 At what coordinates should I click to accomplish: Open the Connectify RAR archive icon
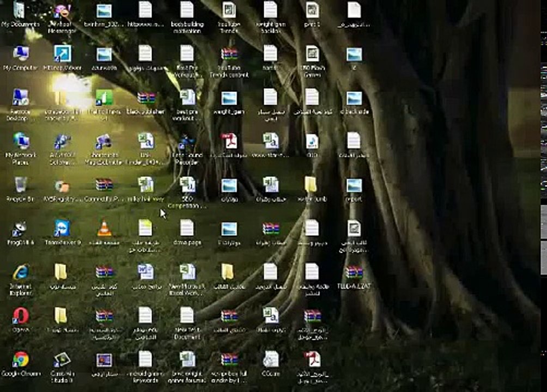(x=104, y=185)
